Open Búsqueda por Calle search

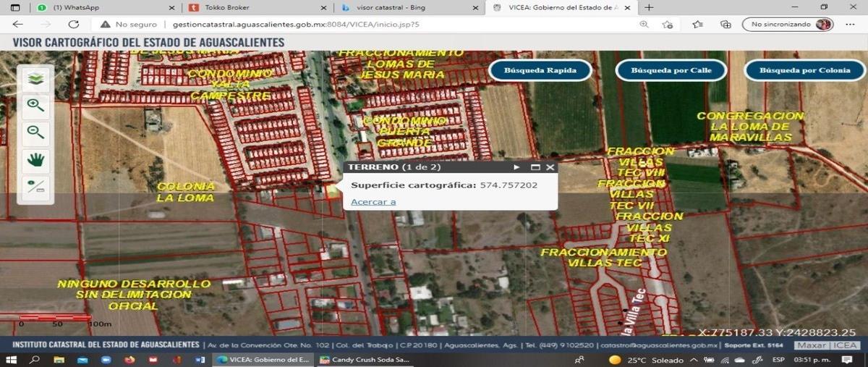(671, 70)
